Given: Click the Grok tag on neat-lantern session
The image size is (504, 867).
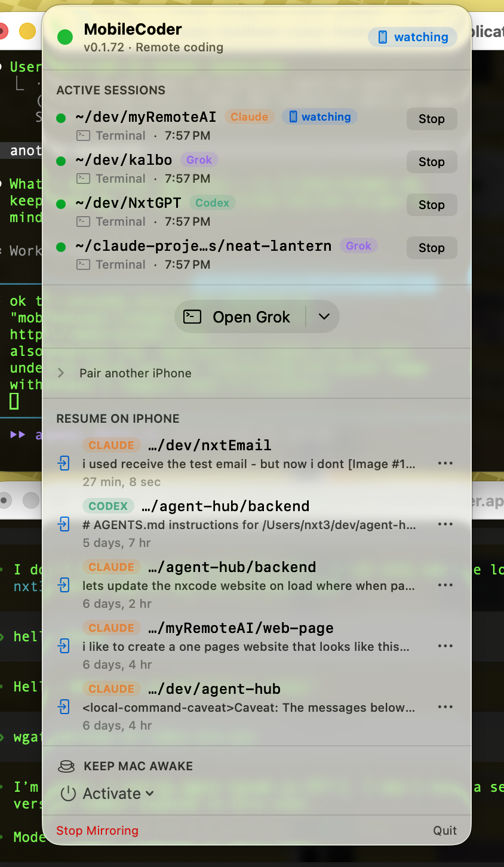Looking at the screenshot, I should click(359, 246).
